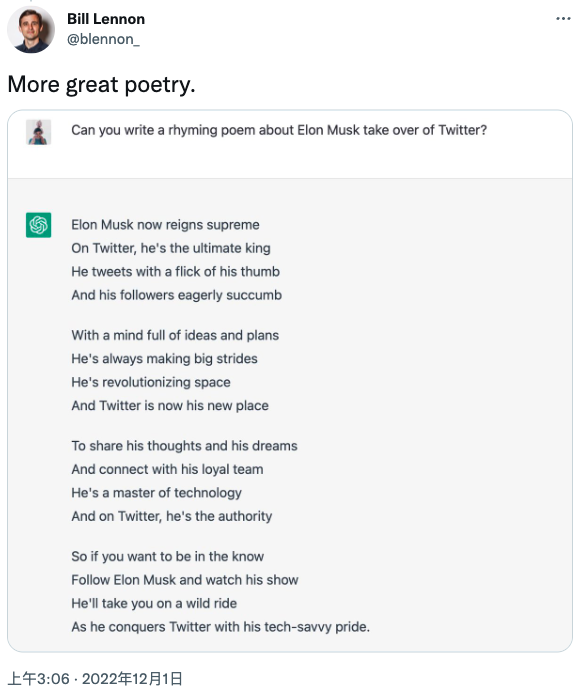
Task: Click the line "With a mind full of ideas and plans"
Action: point(175,335)
